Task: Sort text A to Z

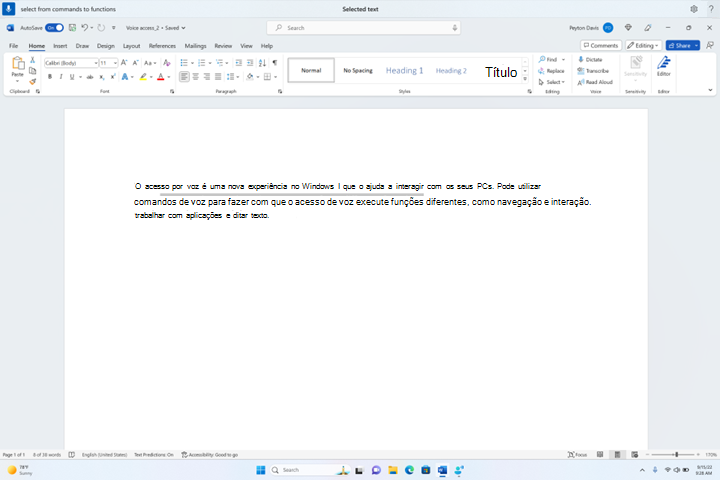Action: pyautogui.click(x=262, y=63)
